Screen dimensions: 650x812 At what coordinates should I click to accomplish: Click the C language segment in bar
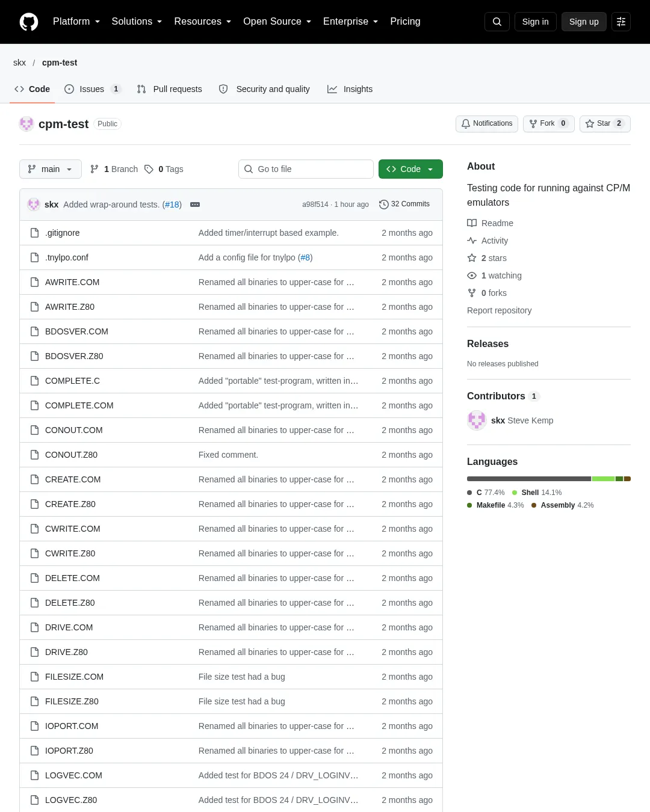[x=529, y=479]
